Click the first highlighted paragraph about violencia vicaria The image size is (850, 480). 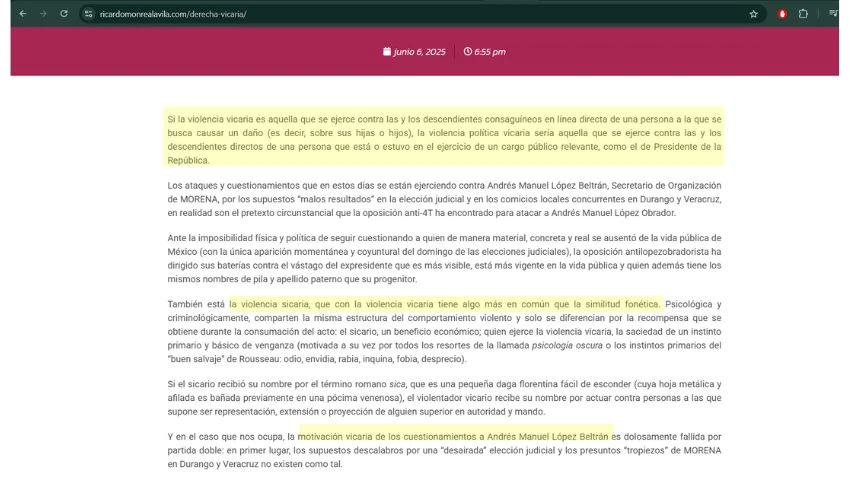444,133
